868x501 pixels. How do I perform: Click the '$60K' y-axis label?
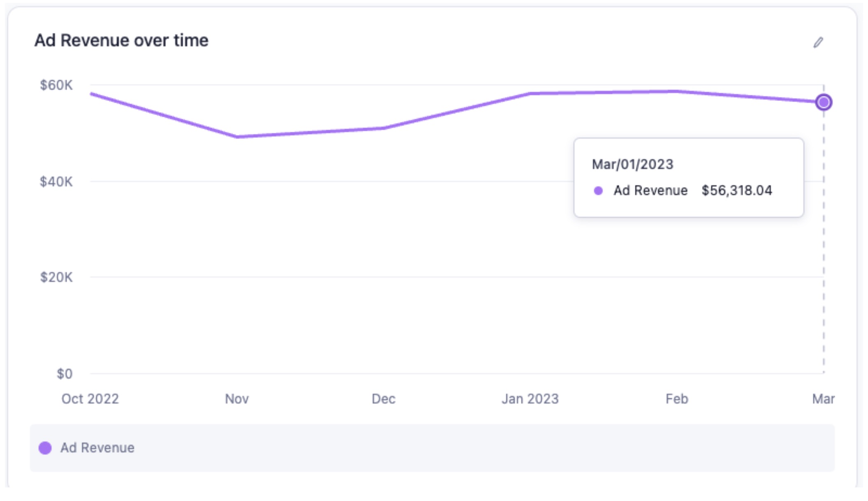pos(56,85)
